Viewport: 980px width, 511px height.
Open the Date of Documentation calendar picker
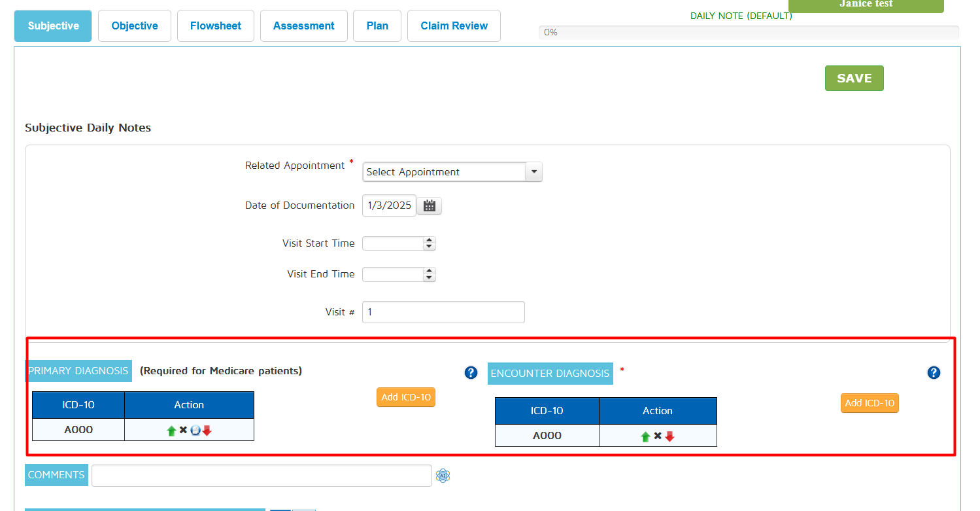[430, 205]
